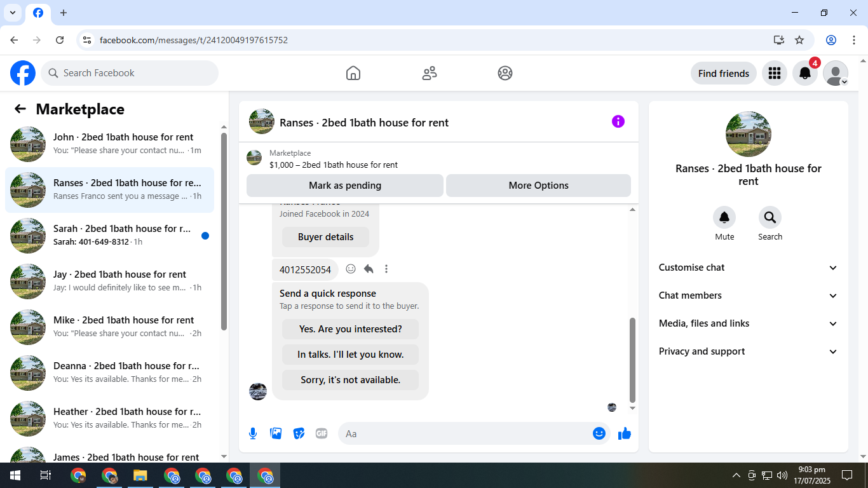Click the Find friends button
This screenshot has height=488, width=868.
723,73
